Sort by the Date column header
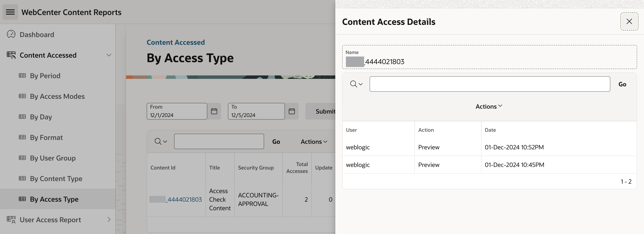644x234 pixels. (490, 130)
